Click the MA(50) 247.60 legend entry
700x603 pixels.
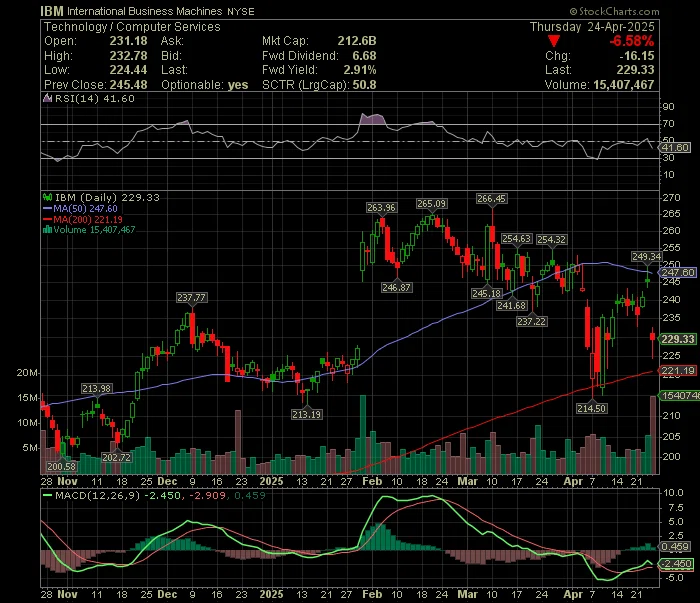80,208
